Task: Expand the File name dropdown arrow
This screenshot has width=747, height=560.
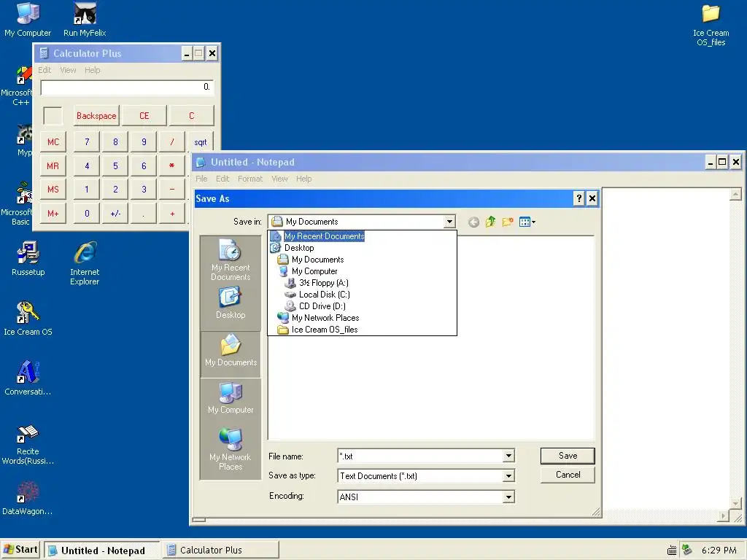Action: [508, 456]
